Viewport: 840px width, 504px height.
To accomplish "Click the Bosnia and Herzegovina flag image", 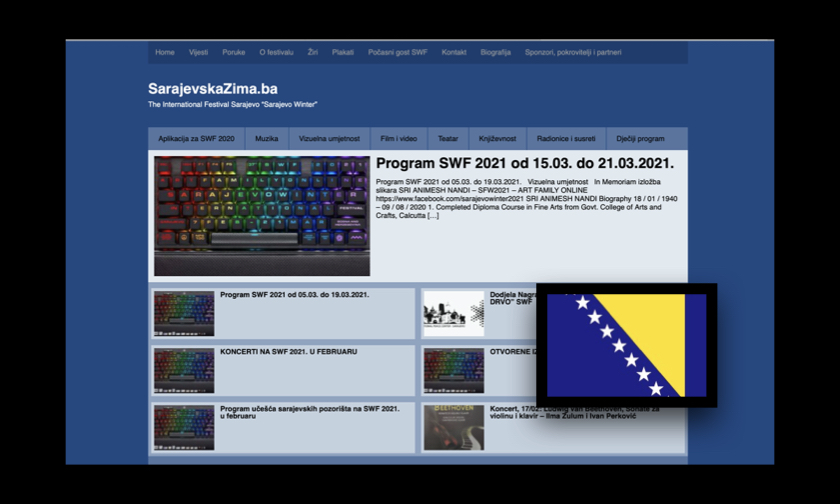I will [x=626, y=345].
